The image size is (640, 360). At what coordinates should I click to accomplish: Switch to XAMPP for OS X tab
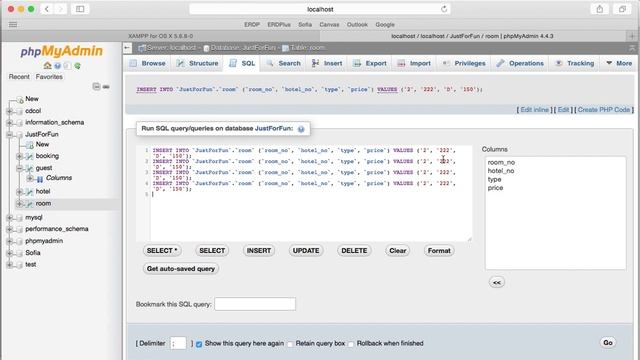160,36
